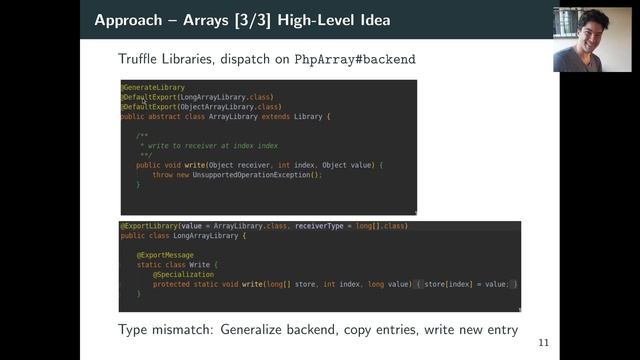The image size is (640, 360).
Task: Click '@DefaultExport(ObjectArrayLibrary.class)' line
Action: pos(202,107)
